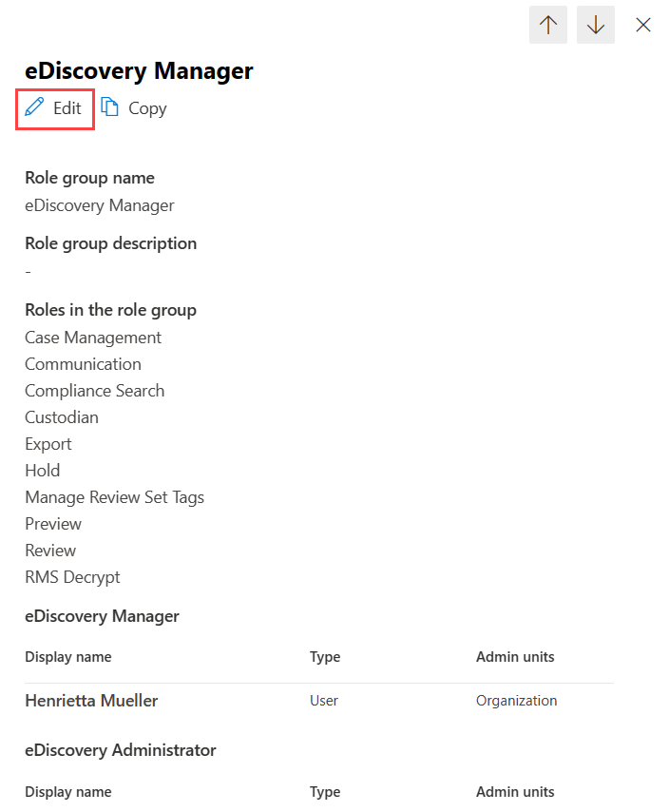Select the RMS Decrypt role
This screenshot has height=812, width=669.
(72, 577)
